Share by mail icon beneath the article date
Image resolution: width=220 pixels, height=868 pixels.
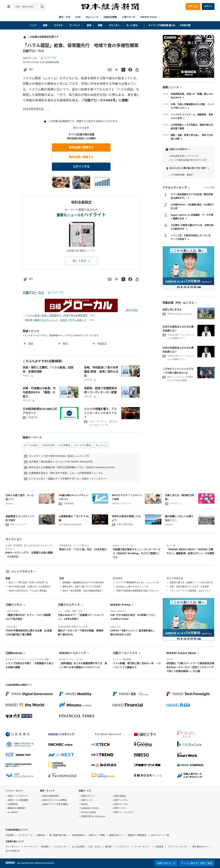pyautogui.click(x=109, y=70)
